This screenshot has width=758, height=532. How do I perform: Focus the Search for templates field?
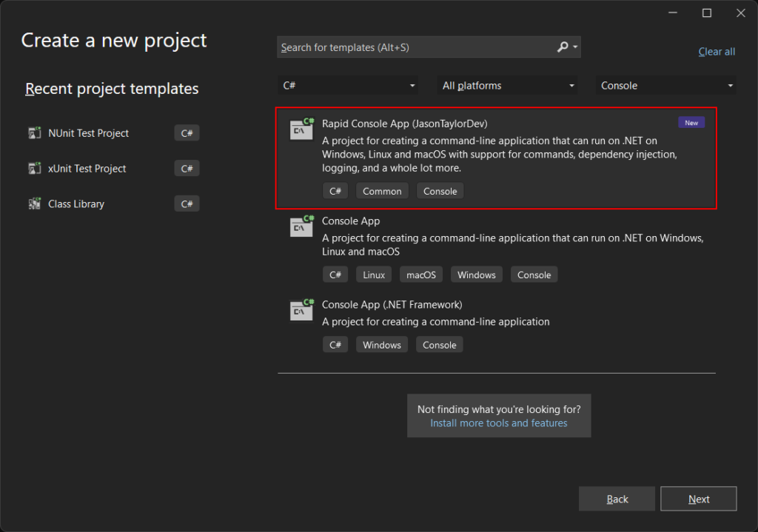(415, 47)
